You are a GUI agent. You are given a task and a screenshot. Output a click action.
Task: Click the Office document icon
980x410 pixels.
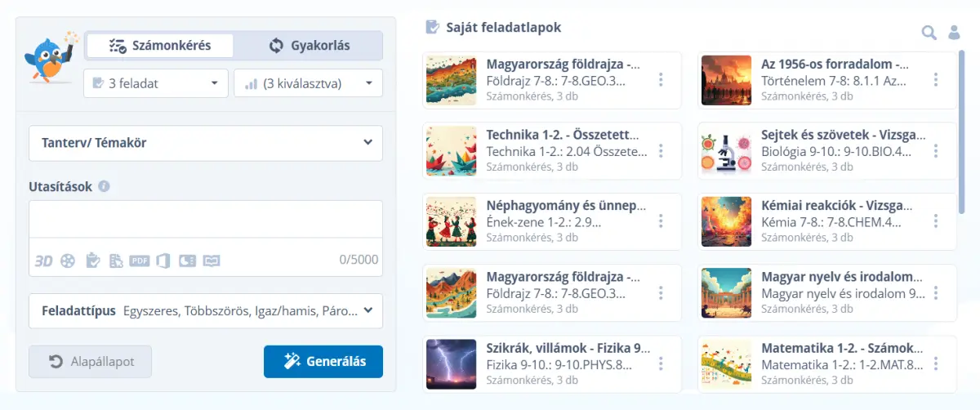click(x=163, y=261)
